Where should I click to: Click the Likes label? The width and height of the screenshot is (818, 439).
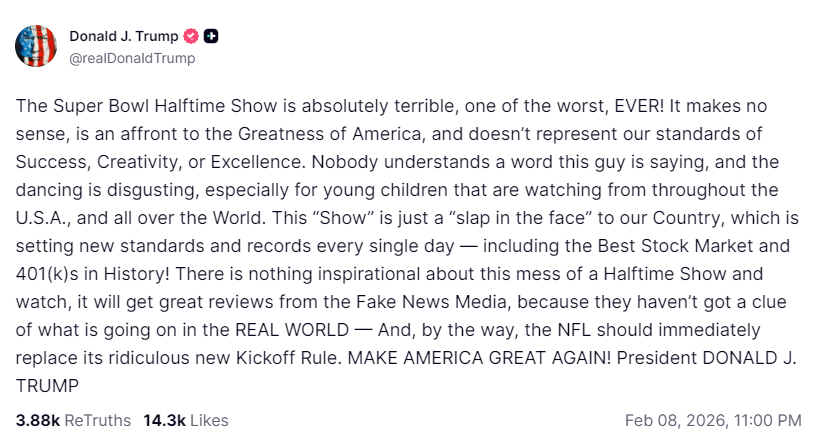pos(209,420)
